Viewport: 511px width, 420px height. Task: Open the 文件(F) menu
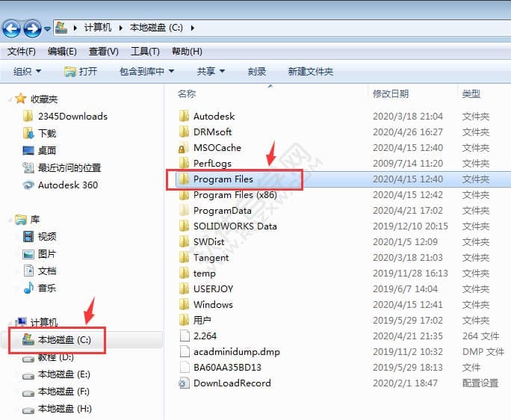(x=22, y=52)
